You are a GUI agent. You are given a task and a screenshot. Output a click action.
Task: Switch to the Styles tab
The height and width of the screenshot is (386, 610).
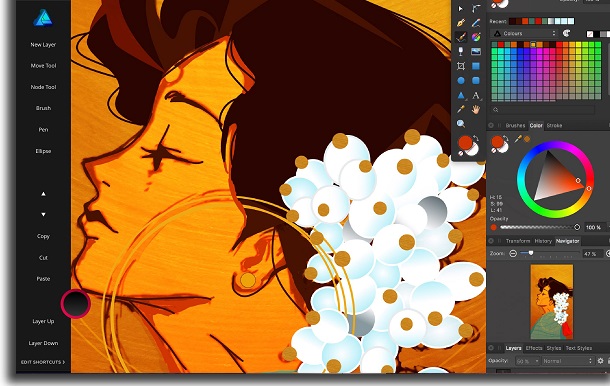[x=554, y=348]
